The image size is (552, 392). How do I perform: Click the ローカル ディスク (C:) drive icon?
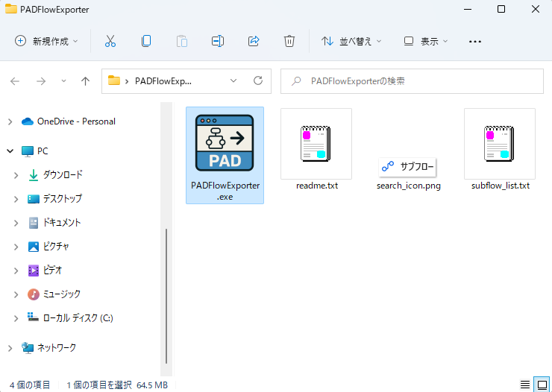click(x=33, y=317)
